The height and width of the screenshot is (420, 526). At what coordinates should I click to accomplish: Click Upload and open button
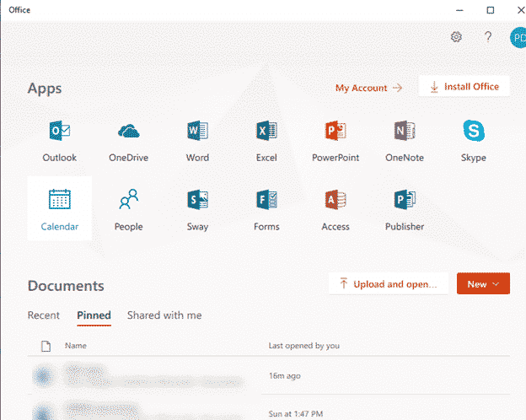389,283
